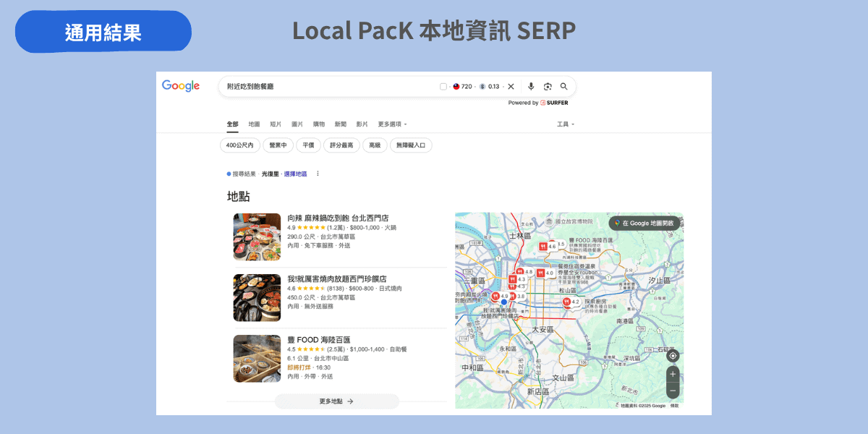Select the Google logo to go home
The image size is (868, 434).
coord(180,86)
